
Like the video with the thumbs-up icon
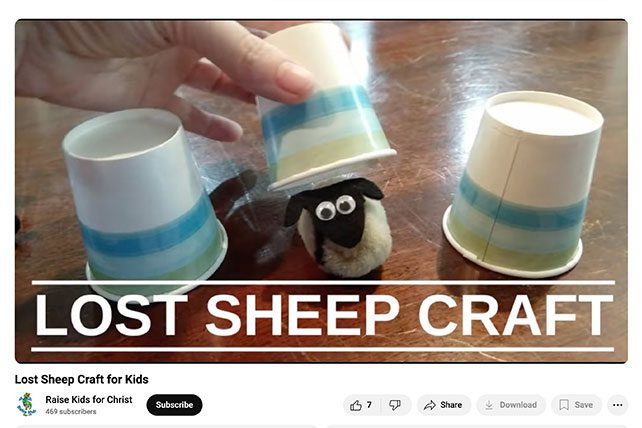(355, 405)
